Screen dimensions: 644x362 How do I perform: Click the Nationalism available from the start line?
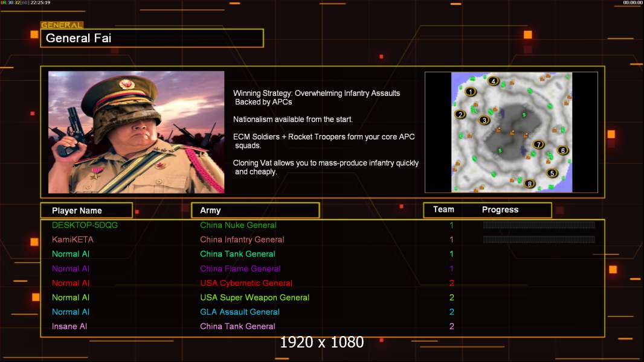(x=293, y=119)
